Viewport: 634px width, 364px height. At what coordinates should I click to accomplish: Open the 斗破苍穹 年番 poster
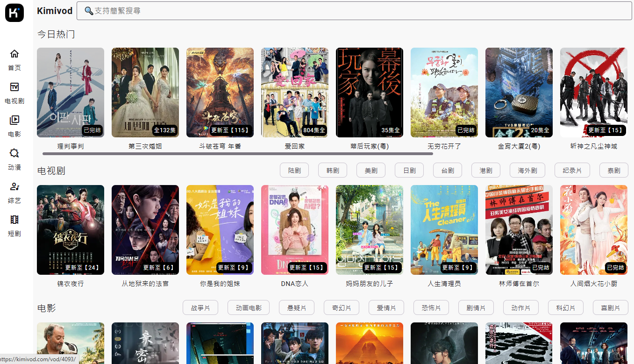click(x=220, y=93)
